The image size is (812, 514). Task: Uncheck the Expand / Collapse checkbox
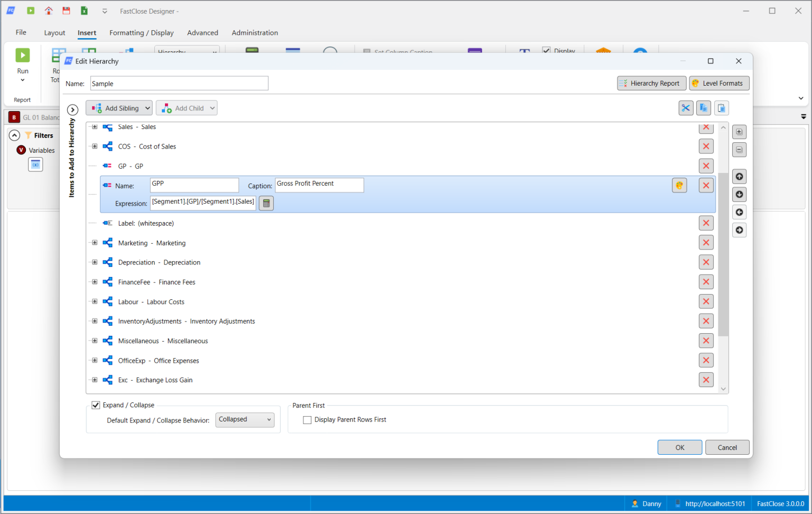click(x=96, y=405)
